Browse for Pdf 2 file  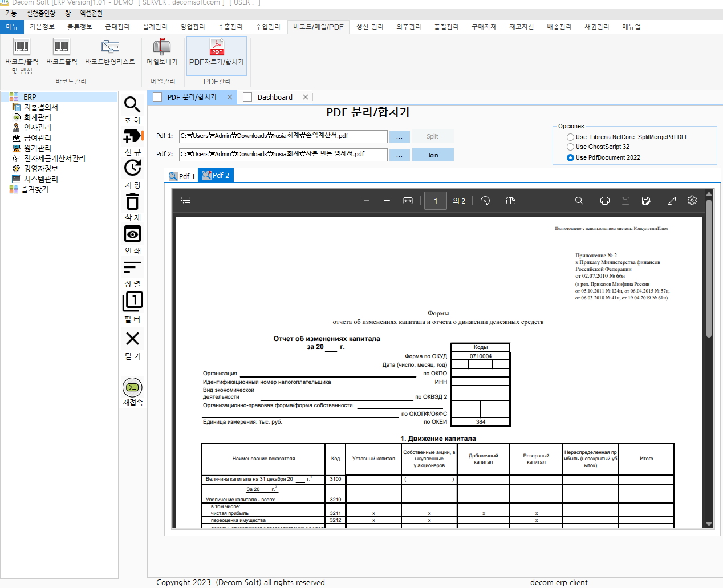tap(399, 155)
